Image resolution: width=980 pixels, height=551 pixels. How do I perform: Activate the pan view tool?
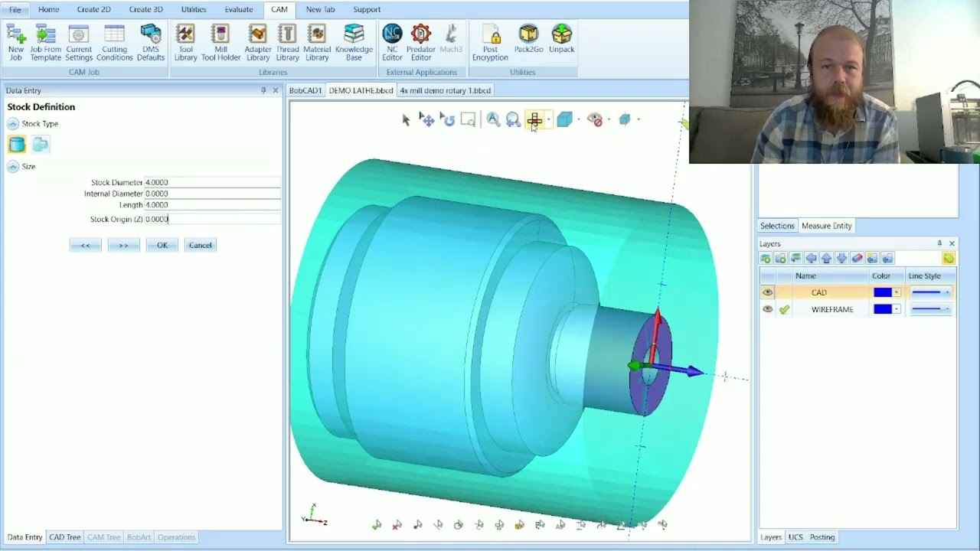point(427,119)
